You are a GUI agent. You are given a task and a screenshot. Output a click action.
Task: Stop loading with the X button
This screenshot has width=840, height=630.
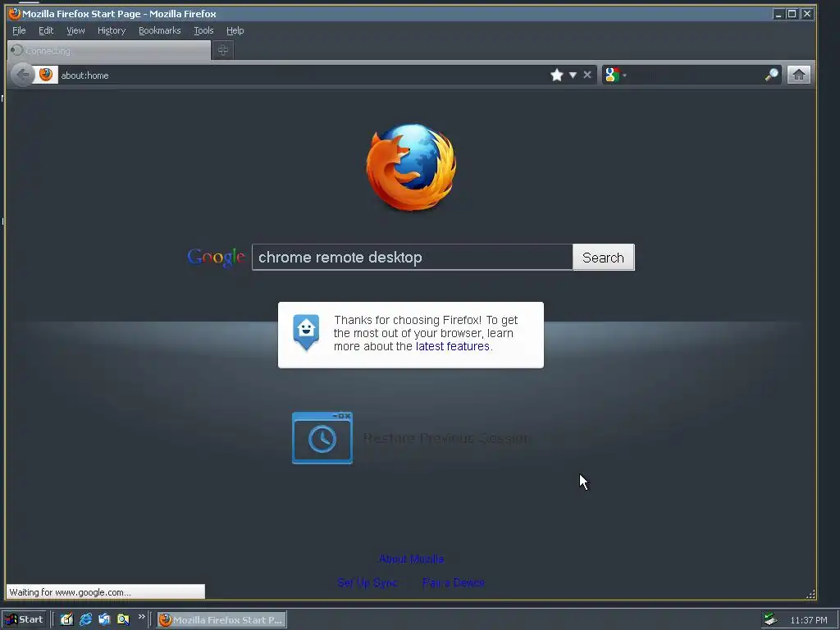point(587,75)
